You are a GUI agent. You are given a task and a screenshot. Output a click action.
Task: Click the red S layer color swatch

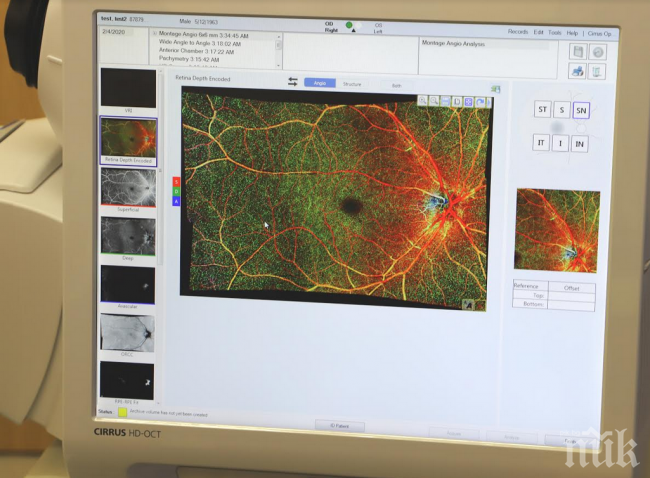[177, 181]
